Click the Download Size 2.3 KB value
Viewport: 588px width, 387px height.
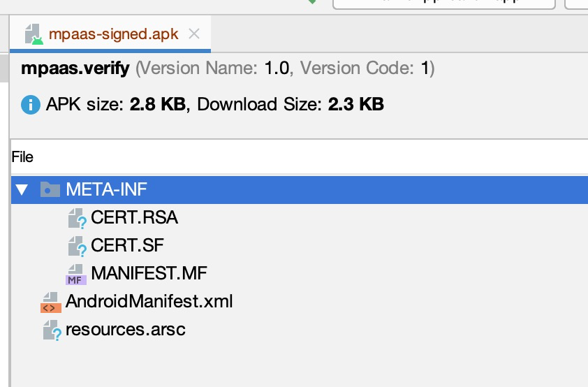click(x=356, y=104)
